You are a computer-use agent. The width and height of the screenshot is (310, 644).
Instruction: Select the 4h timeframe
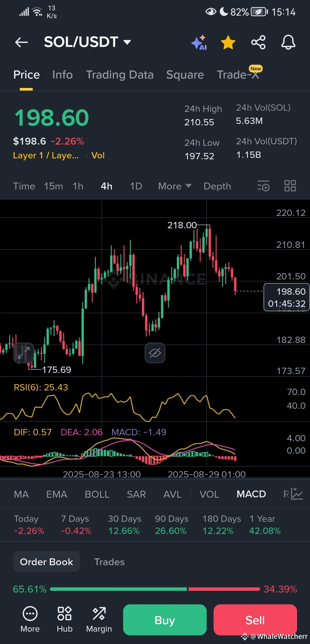click(x=106, y=186)
